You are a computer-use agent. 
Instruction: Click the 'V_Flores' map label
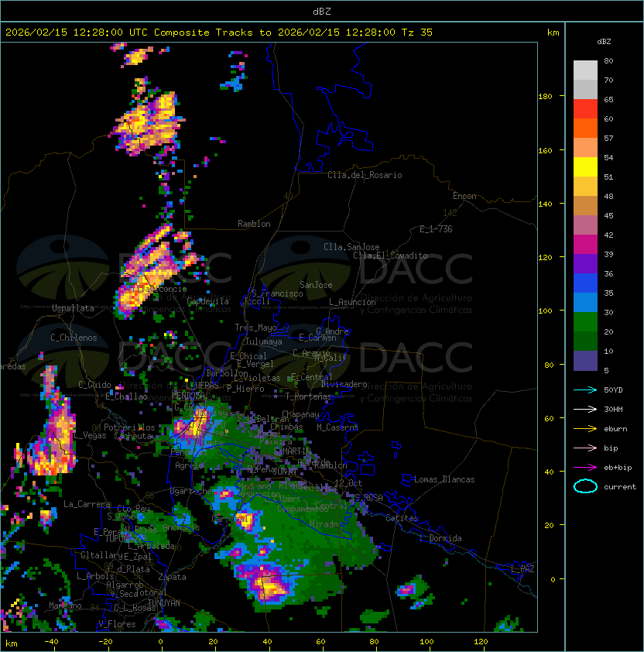117,624
